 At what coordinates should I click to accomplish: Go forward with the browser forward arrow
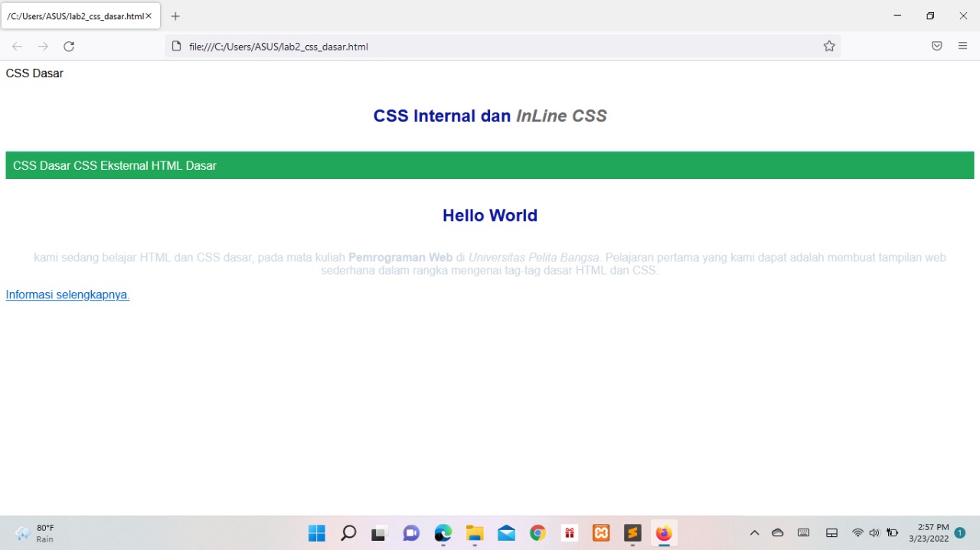43,47
